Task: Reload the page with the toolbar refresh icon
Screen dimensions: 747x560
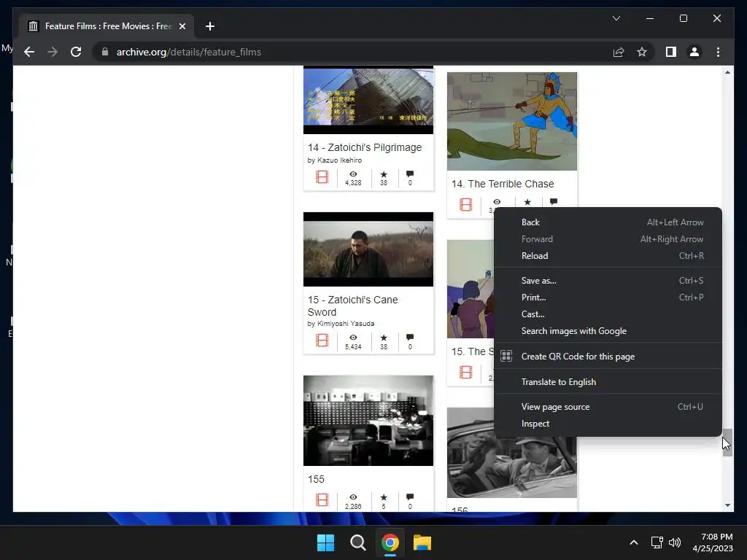Action: pos(76,52)
